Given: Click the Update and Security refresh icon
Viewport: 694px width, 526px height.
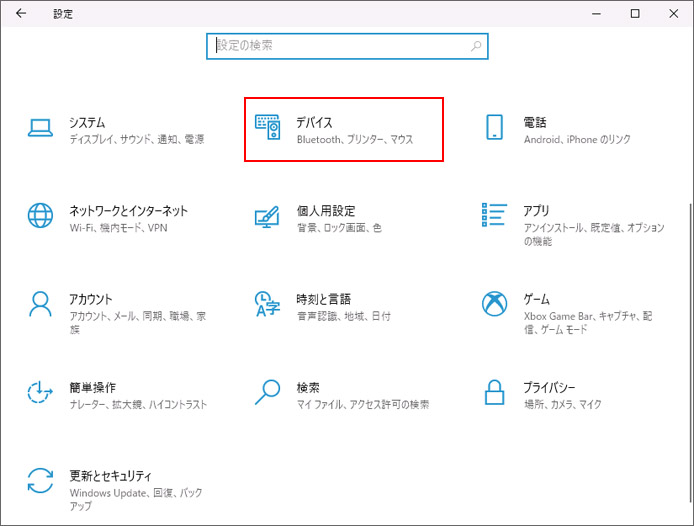Looking at the screenshot, I should click(40, 480).
